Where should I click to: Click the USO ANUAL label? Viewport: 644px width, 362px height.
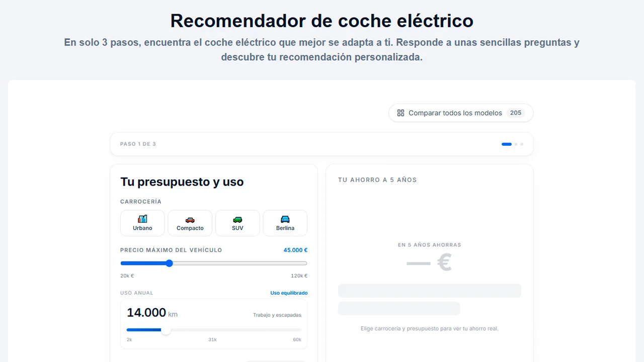click(137, 293)
